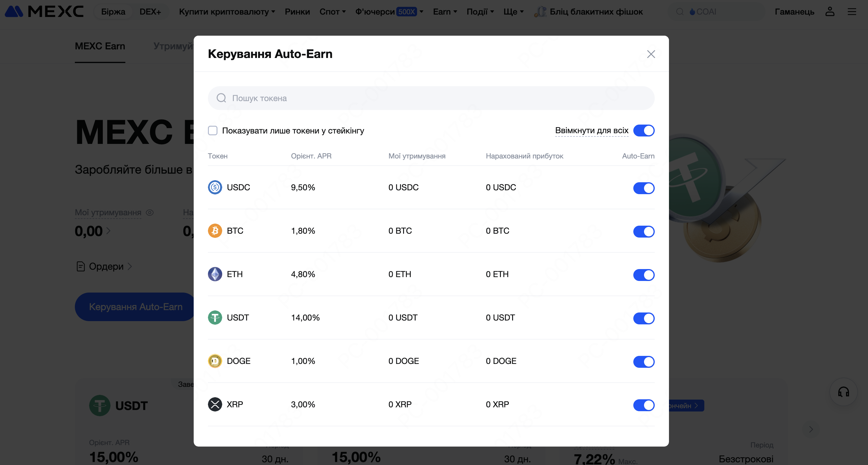Disable Auto-Earn for USDT
This screenshot has height=465, width=868.
pos(644,318)
